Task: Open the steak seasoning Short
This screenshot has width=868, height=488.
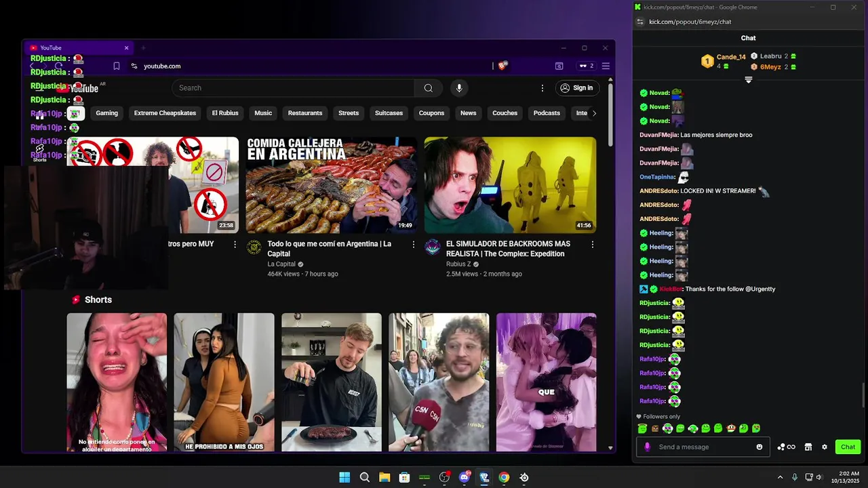Action: coord(332,382)
